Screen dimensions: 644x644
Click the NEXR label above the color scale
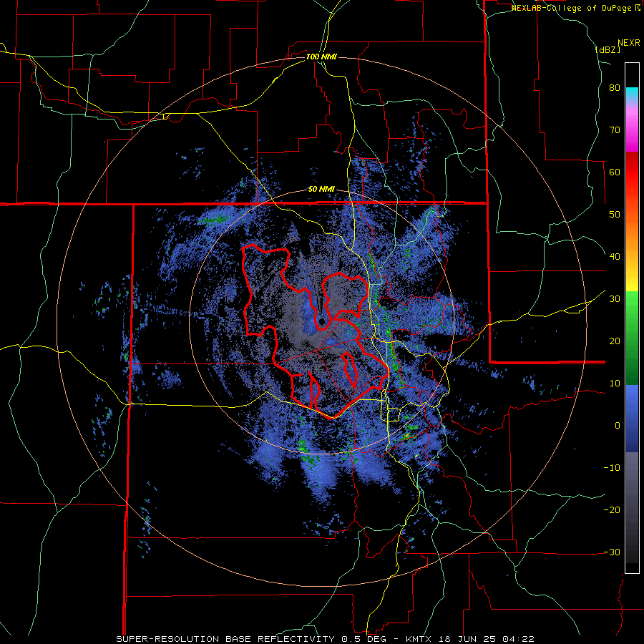628,43
